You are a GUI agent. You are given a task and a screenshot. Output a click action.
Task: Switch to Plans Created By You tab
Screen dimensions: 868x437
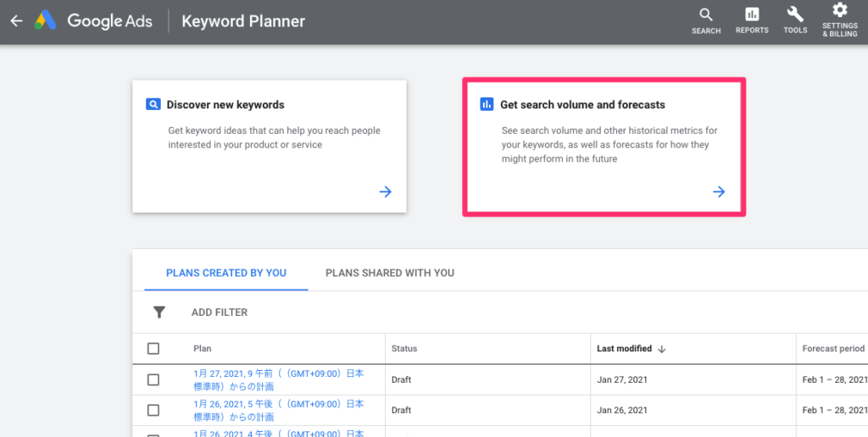pyautogui.click(x=225, y=273)
